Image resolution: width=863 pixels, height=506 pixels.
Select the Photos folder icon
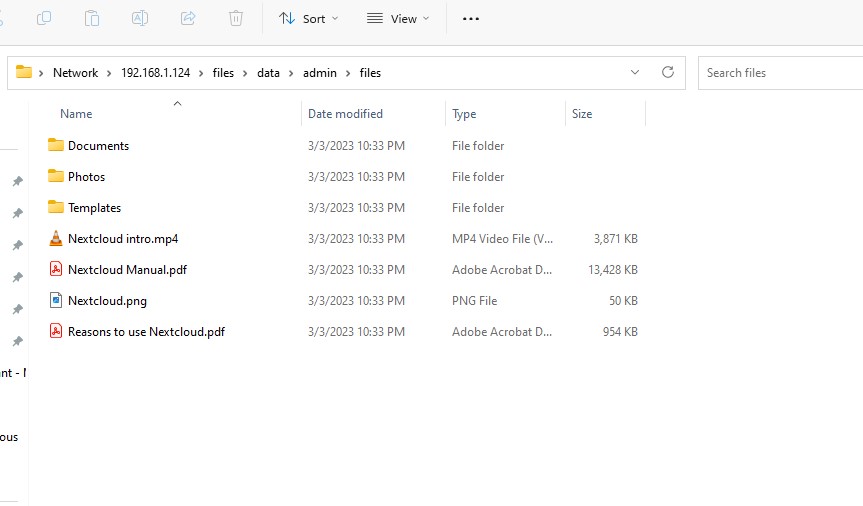tap(56, 176)
